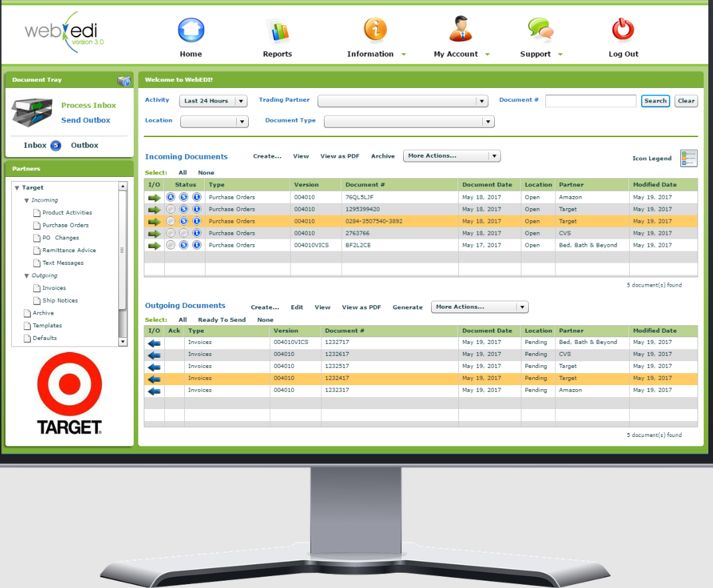Click blue arrow in invoice 1232717 row
The width and height of the screenshot is (713, 588).
coord(154,343)
